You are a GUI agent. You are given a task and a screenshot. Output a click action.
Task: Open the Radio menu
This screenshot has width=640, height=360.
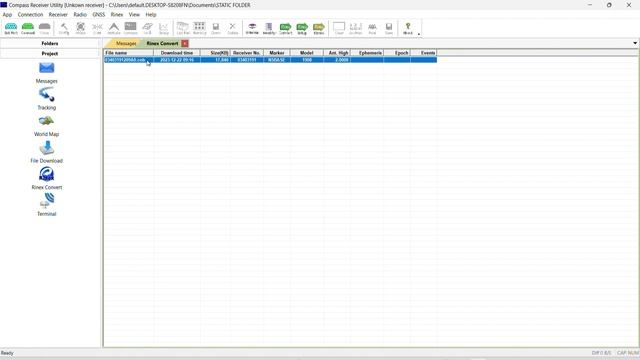(x=80, y=14)
